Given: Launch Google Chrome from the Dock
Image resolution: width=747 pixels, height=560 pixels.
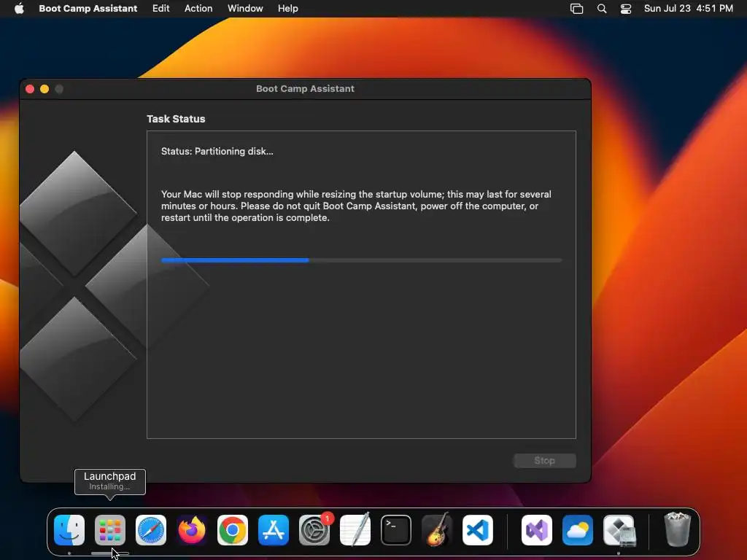Looking at the screenshot, I should click(233, 529).
